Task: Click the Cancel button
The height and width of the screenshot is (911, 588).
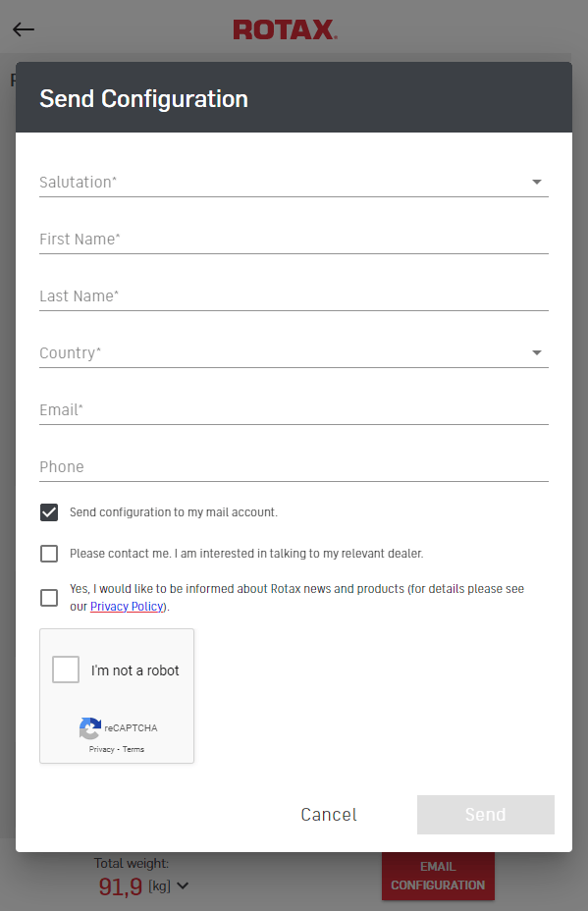Action: (329, 815)
